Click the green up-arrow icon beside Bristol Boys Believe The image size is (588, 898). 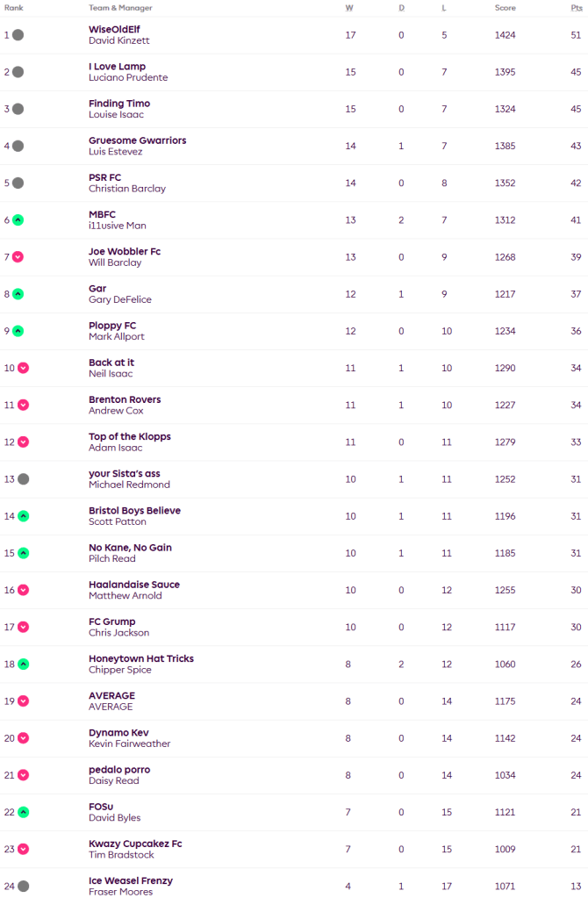tap(23, 516)
